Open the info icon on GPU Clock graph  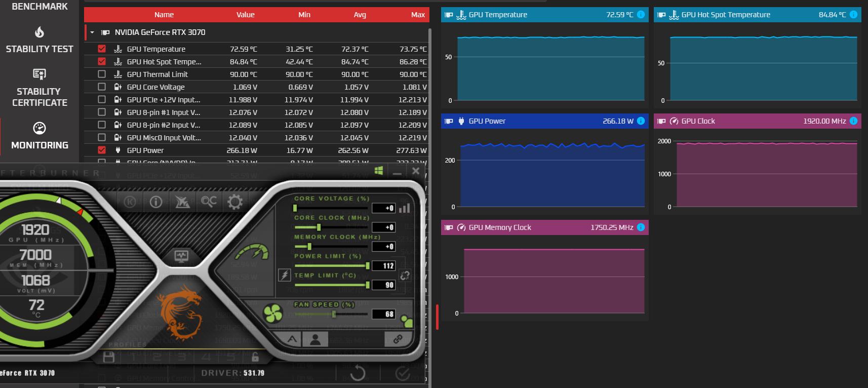[x=853, y=121]
